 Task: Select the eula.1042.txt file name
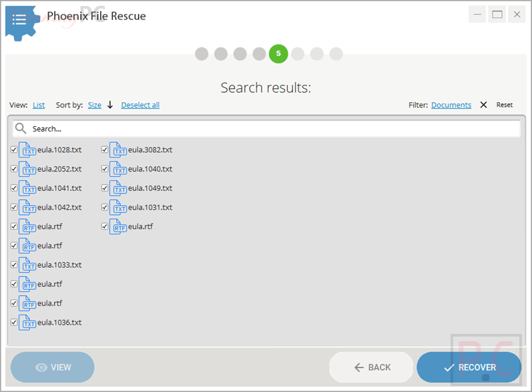[59, 208]
